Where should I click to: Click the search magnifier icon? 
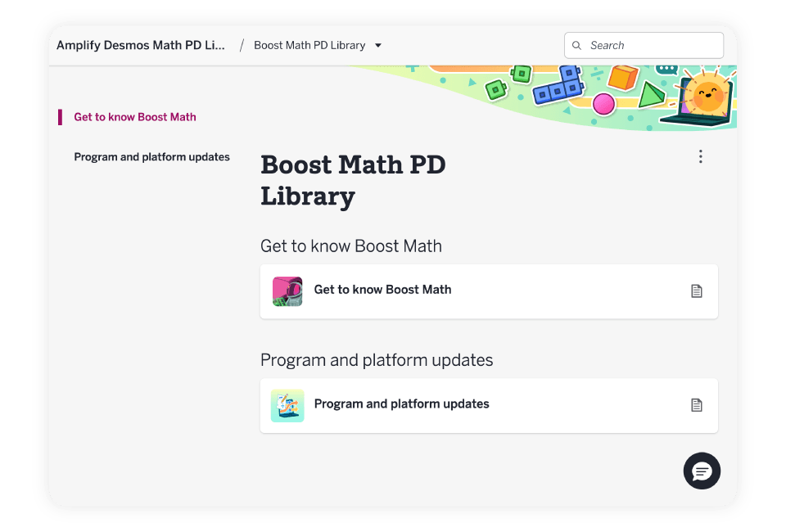(x=576, y=46)
